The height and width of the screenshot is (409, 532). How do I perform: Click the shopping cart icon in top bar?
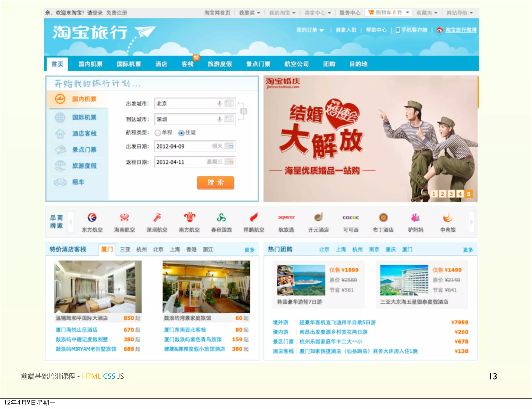click(x=371, y=12)
